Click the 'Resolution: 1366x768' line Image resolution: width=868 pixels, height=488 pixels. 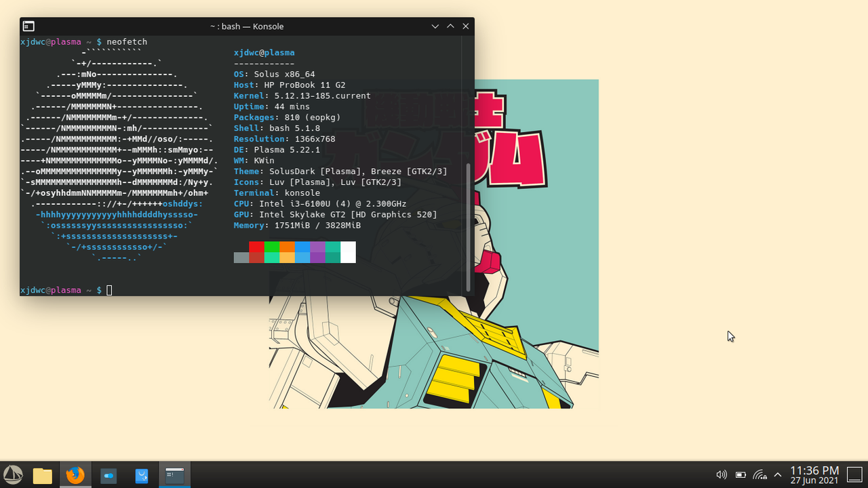[285, 139]
